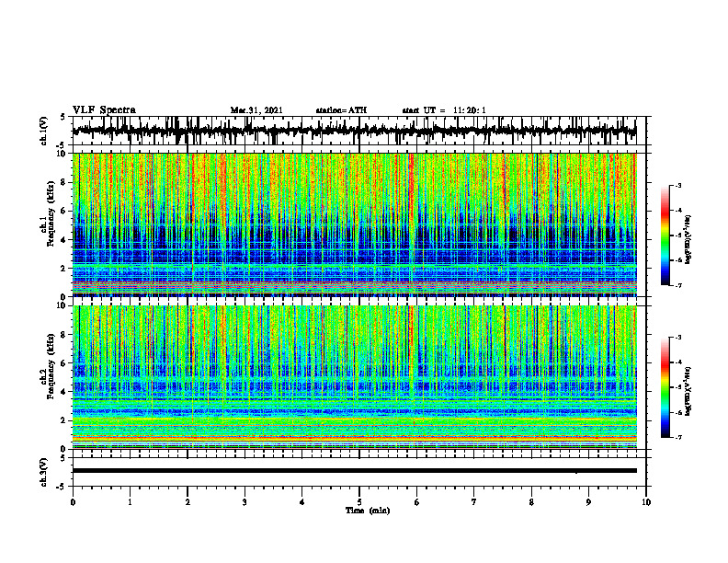The height and width of the screenshot is (563, 728).
Task: Click the "VLF Spectra" plot title
Action: [104, 110]
